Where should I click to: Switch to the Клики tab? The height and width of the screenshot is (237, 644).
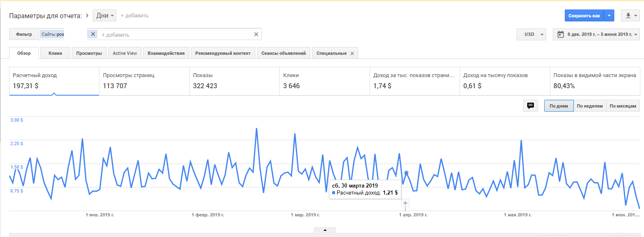click(55, 53)
